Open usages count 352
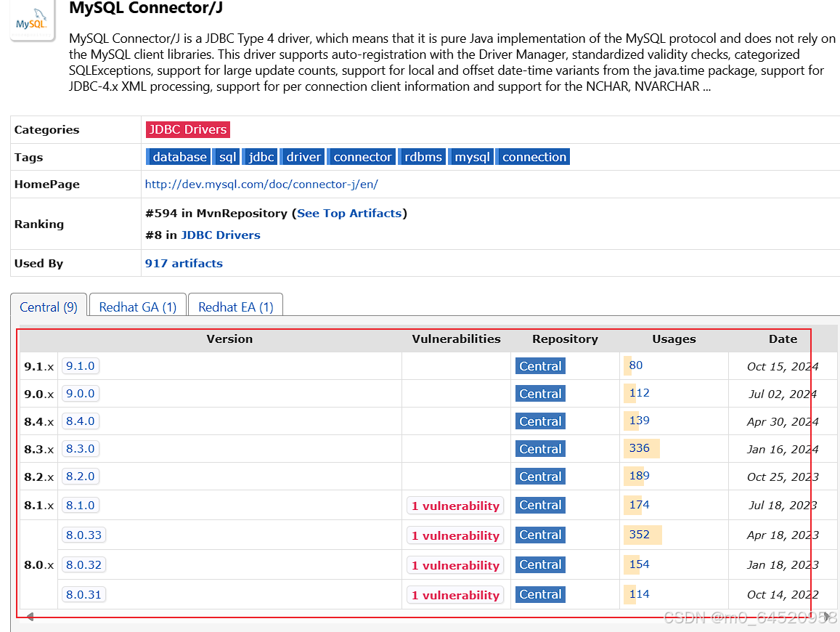 click(639, 535)
